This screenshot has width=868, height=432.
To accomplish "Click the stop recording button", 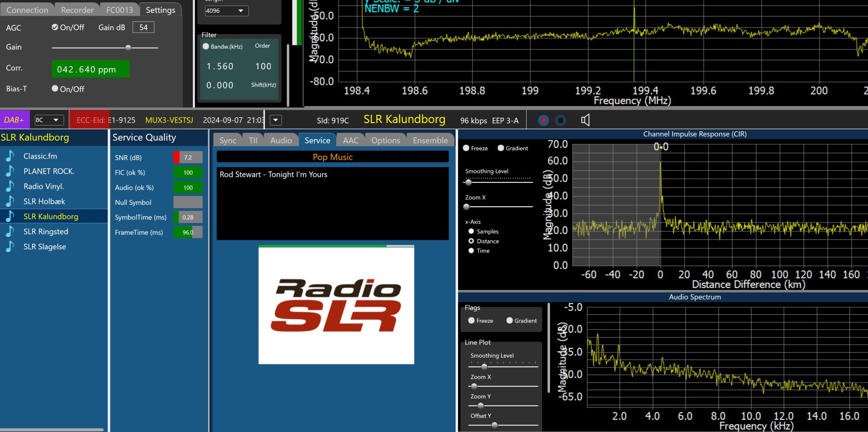I will (560, 120).
